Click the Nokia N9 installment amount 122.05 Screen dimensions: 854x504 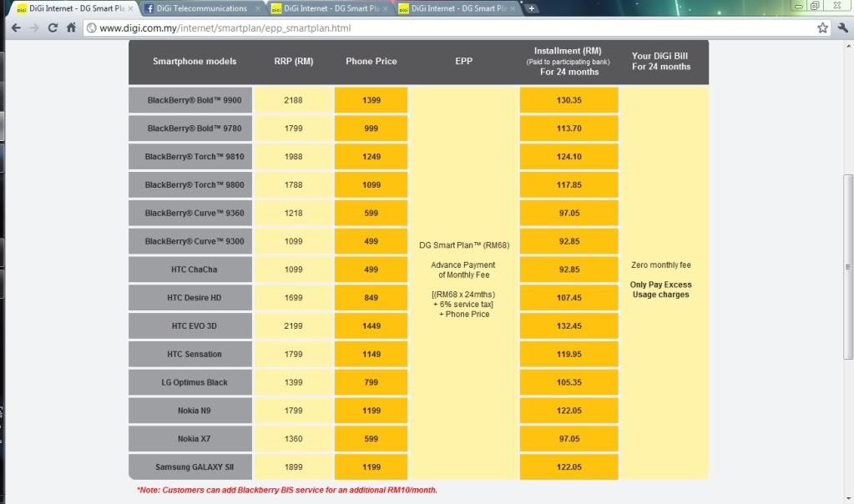(568, 411)
